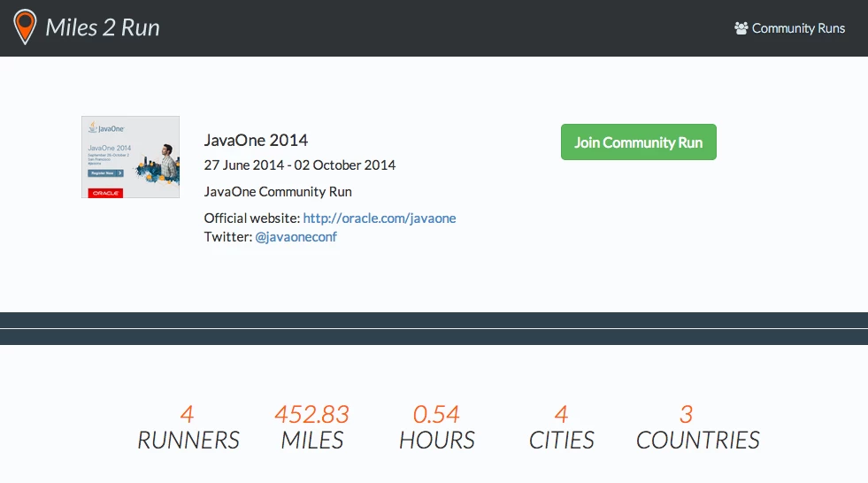Open the JavaOne 2014 banner thumbnail
868x483 pixels.
131,157
